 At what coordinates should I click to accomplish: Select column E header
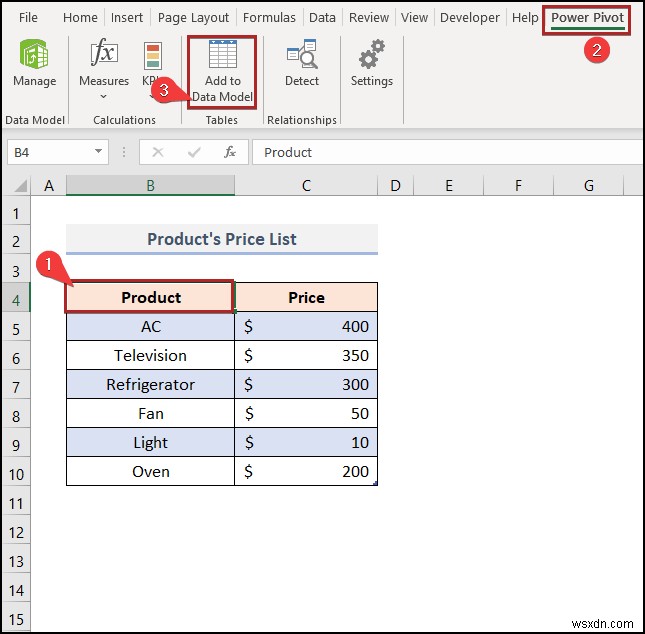pyautogui.click(x=449, y=186)
